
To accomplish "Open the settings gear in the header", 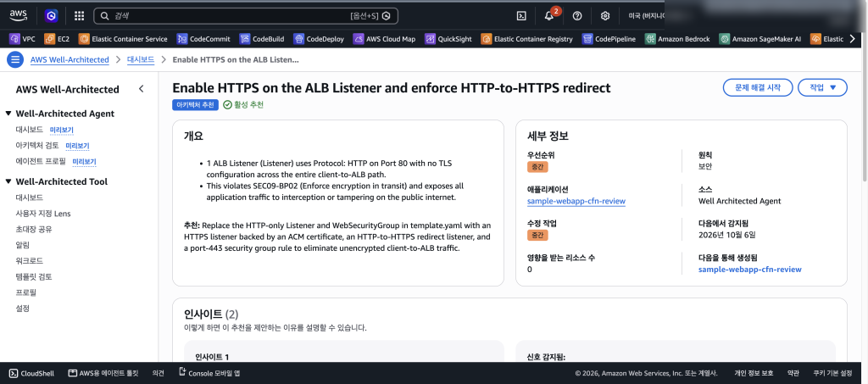I will (605, 16).
